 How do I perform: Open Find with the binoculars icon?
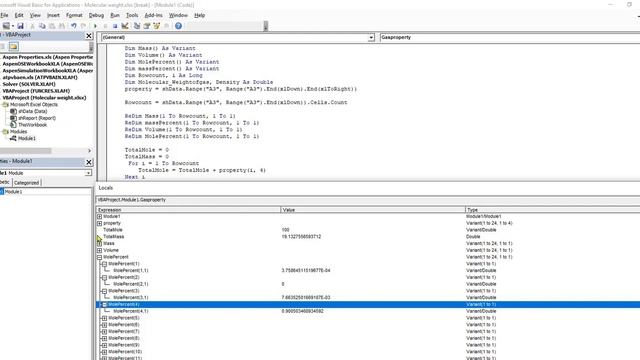62,26
